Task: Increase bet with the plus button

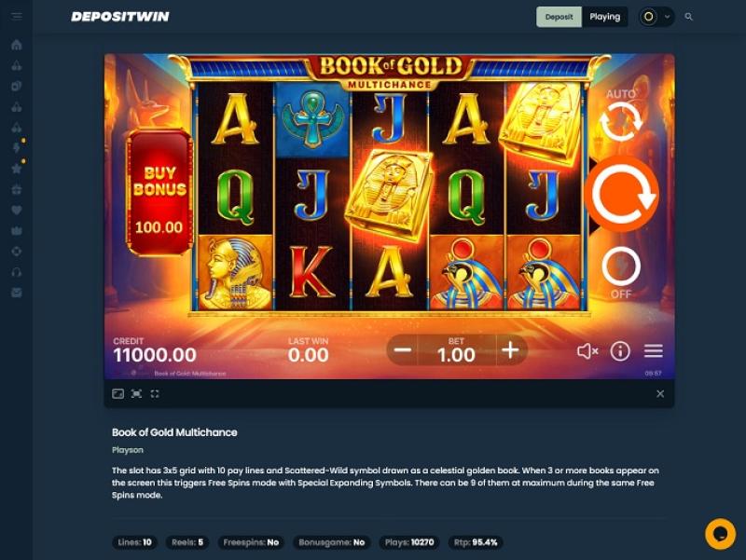Action: pos(510,350)
